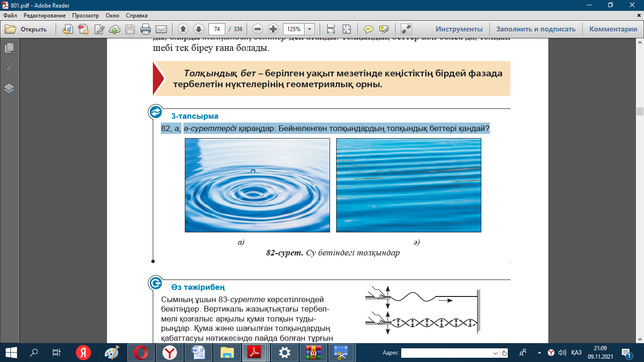Zoom out with the minus button

tap(257, 29)
